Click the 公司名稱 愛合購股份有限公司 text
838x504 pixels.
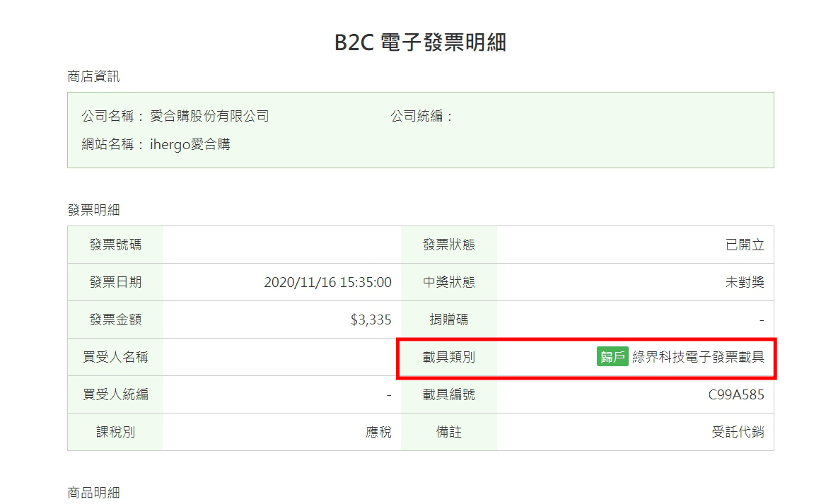(175, 116)
